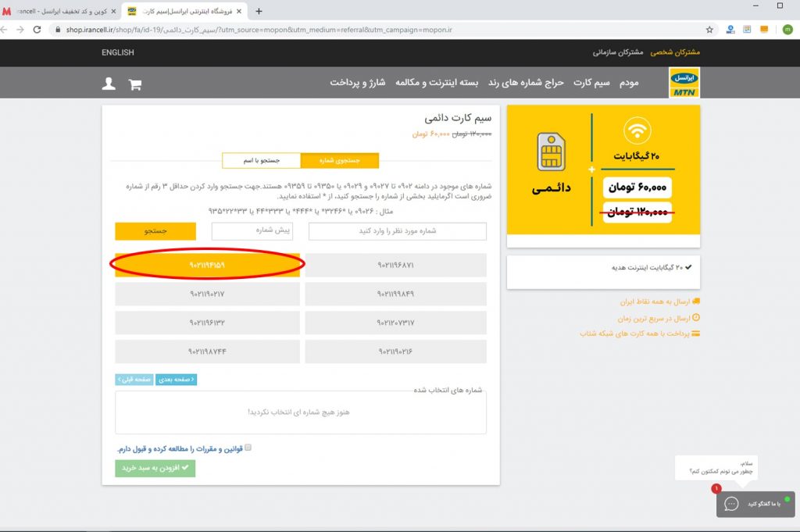The width and height of the screenshot is (800, 532).
Task: Bookmark this page with the star icon
Action: (x=709, y=30)
